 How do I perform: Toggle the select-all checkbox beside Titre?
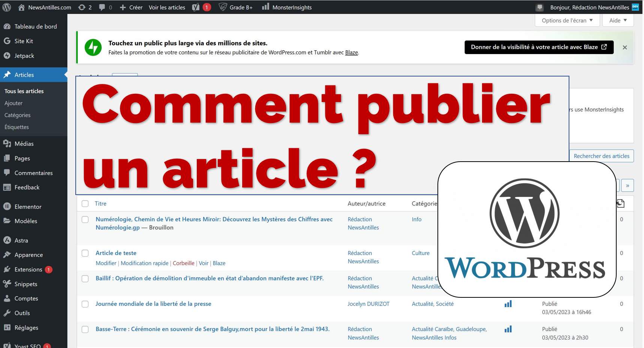[x=85, y=204]
